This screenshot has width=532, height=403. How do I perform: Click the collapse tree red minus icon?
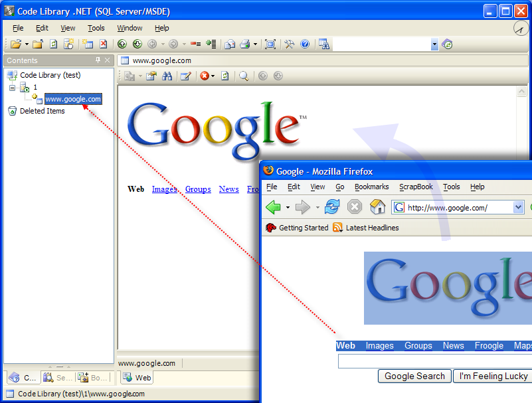[x=195, y=44]
